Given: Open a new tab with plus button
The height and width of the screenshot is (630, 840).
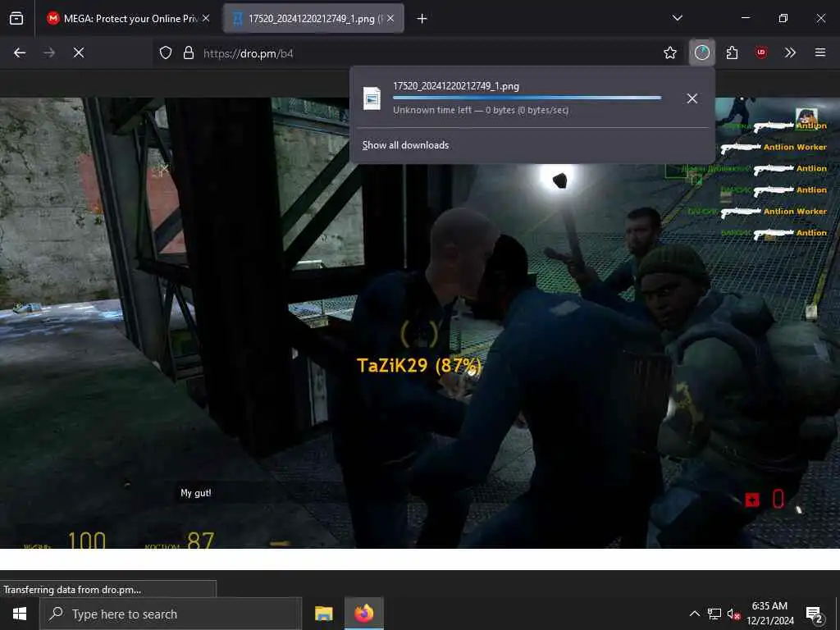Looking at the screenshot, I should point(422,19).
